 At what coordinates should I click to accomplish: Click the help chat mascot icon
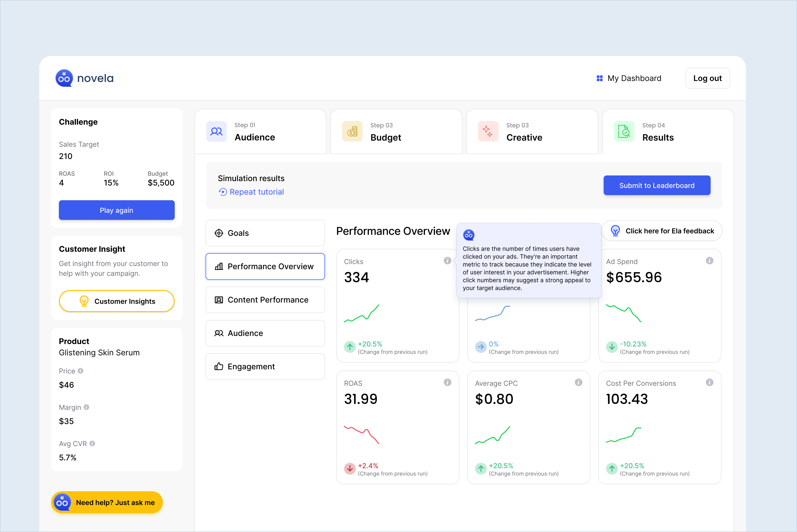point(62,502)
